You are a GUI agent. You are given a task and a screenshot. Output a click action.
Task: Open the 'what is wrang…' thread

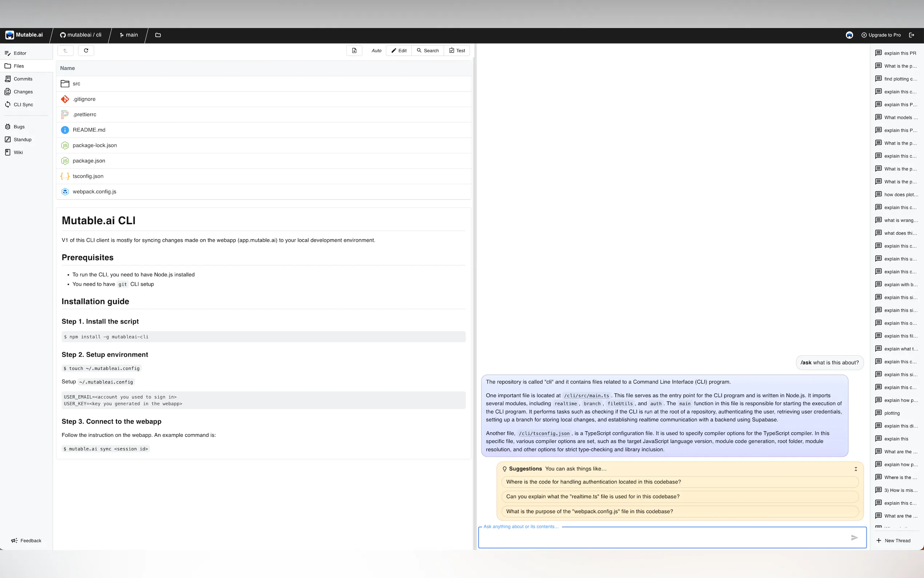[x=896, y=220]
